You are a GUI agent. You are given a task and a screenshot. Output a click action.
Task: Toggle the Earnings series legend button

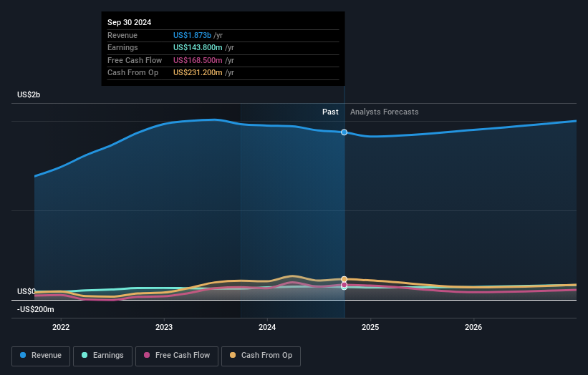pos(102,356)
